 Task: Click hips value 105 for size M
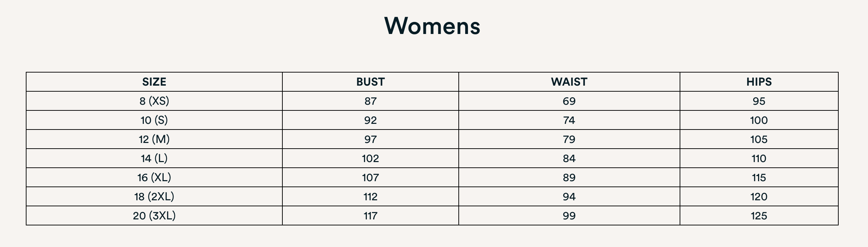(759, 139)
